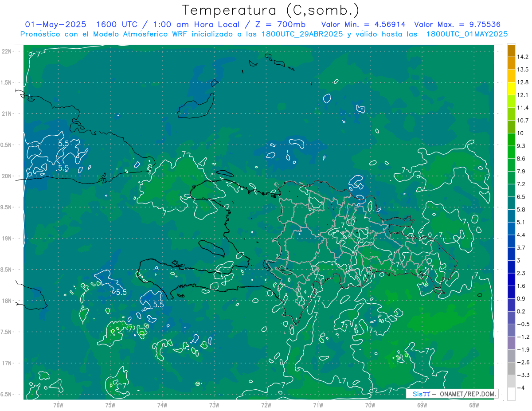Select the date text '01-May-2025'
Viewport: 532px width, 411px height.
56,24
